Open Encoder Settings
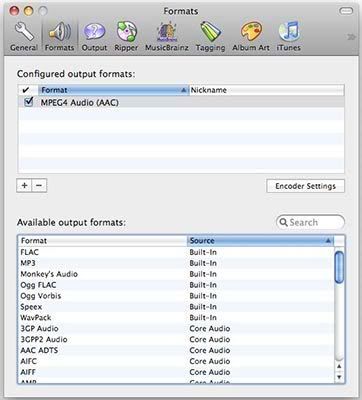The width and height of the screenshot is (362, 400). point(306,186)
